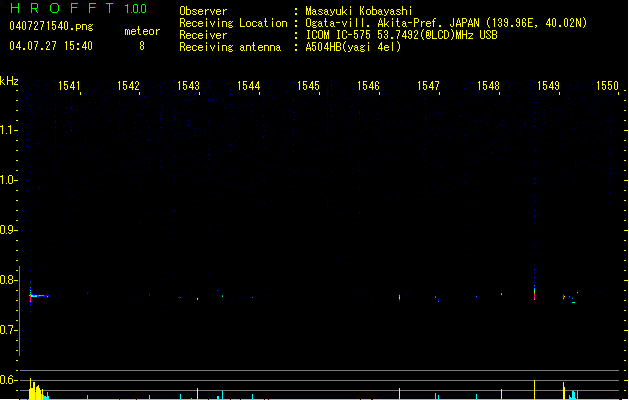Image resolution: width=629 pixels, height=400 pixels.
Task: Click the 1.0 kHz frequency label
Action: [8, 180]
